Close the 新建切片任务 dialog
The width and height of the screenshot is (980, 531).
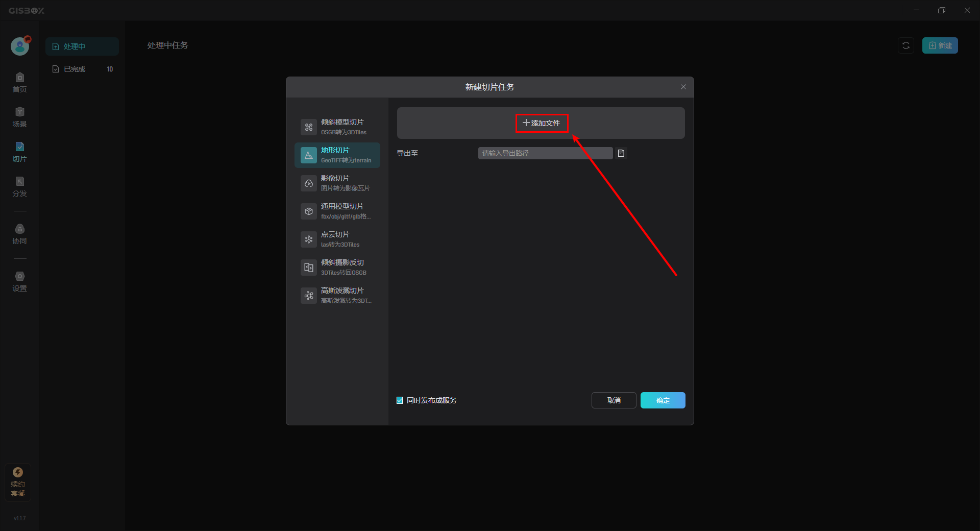(683, 87)
